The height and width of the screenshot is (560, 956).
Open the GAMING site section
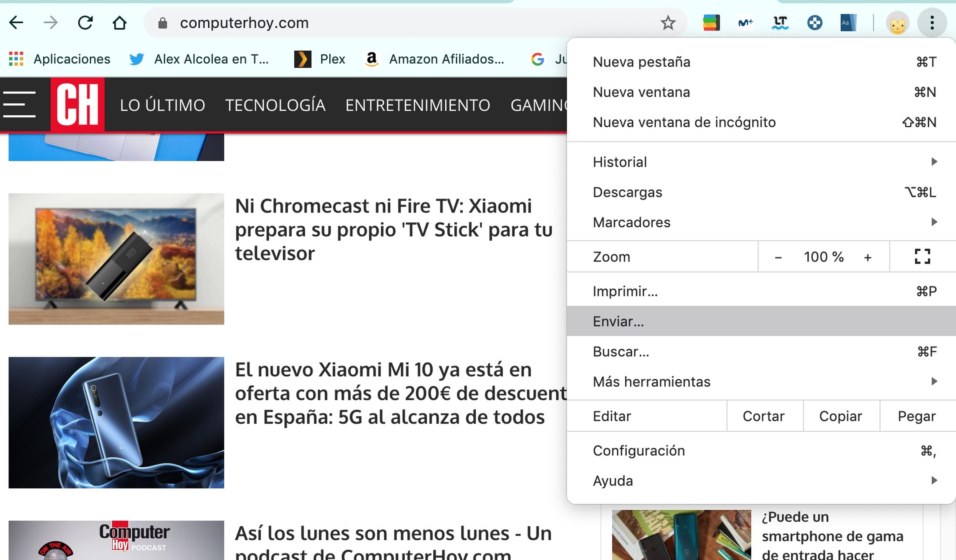click(539, 105)
